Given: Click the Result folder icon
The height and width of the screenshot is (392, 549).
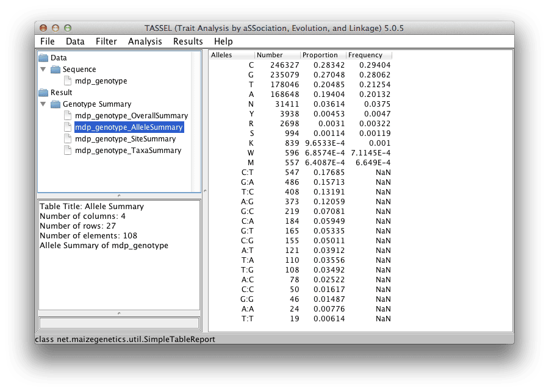Looking at the screenshot, I should [43, 93].
